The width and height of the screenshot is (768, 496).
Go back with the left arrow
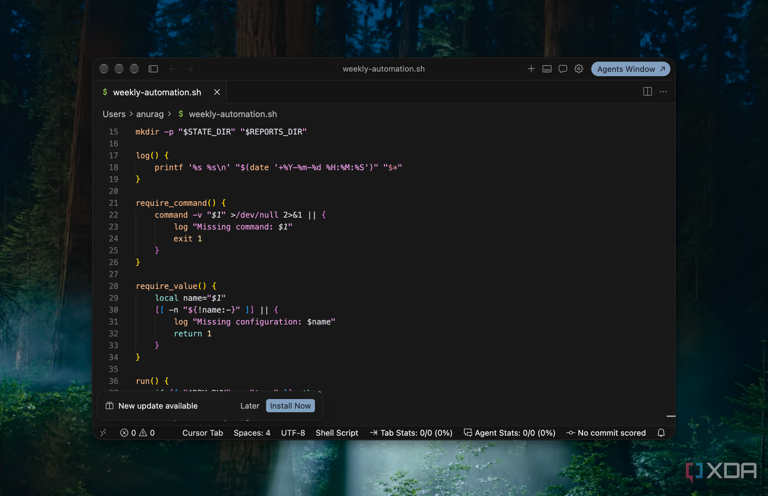coord(173,69)
